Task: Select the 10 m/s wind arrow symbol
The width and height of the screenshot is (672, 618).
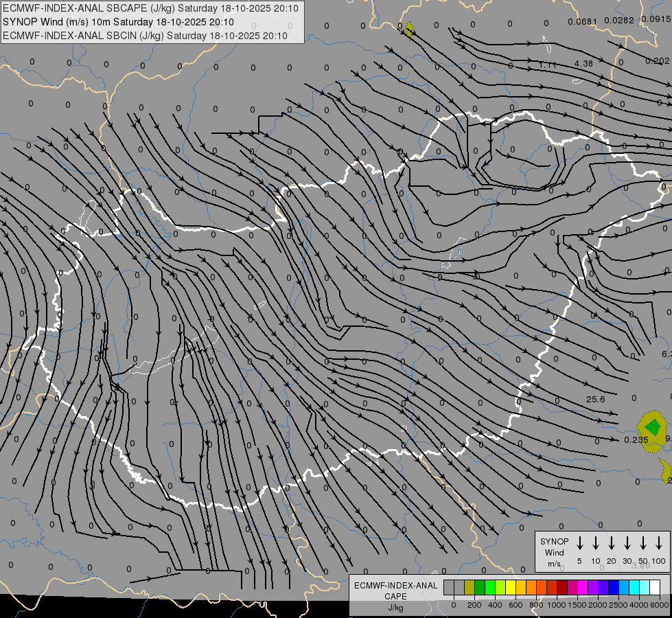Action: point(596,543)
